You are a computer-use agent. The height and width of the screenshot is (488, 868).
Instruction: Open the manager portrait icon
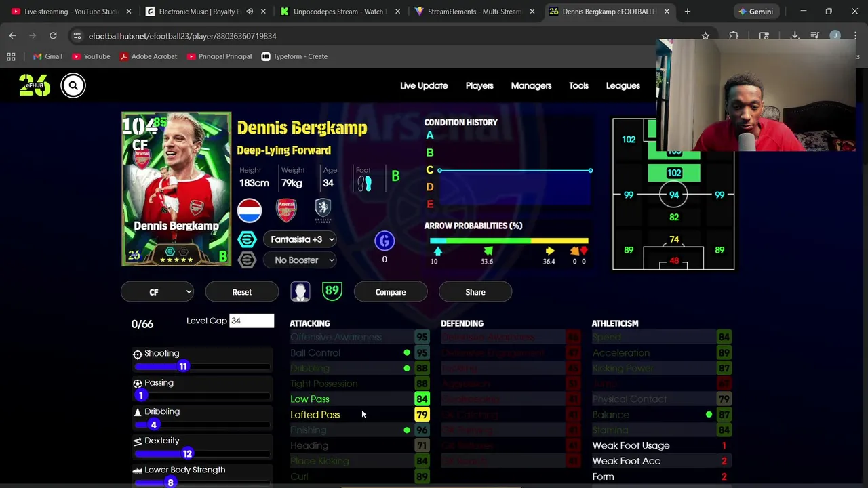[300, 291]
